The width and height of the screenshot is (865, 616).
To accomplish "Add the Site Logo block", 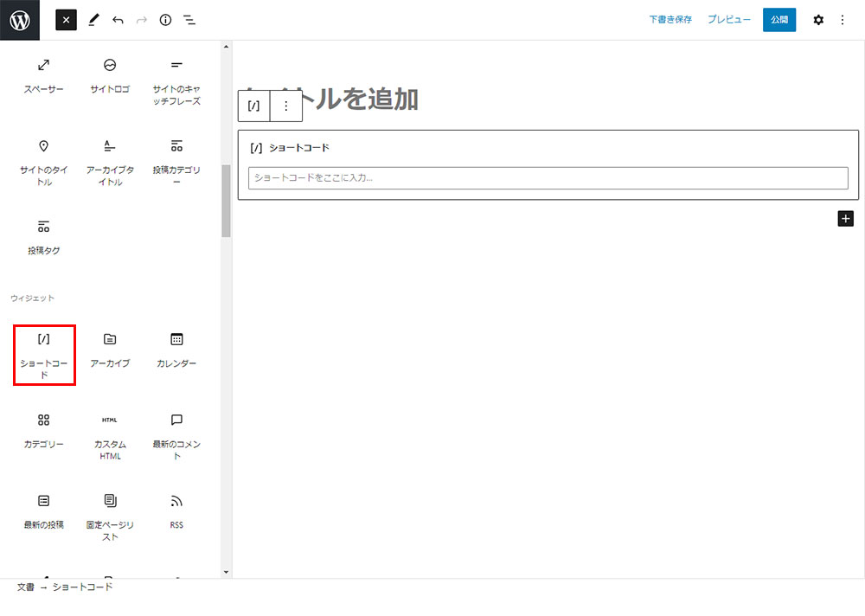I will 110,75.
